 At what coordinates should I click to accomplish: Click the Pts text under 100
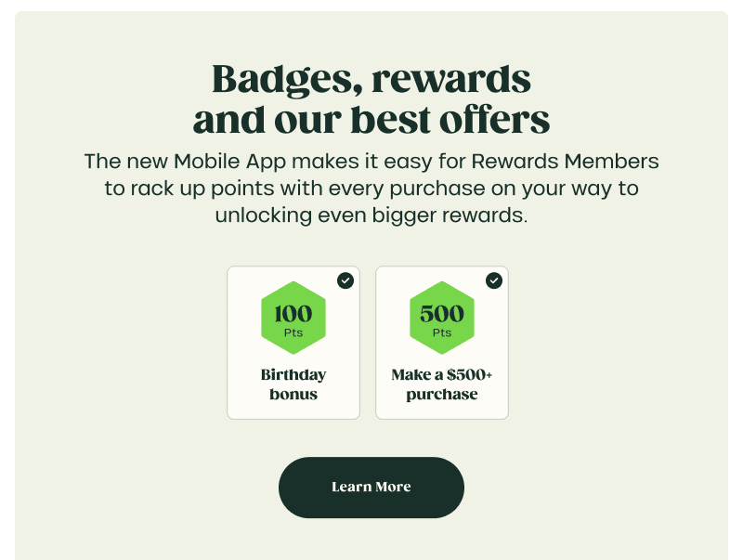(293, 332)
